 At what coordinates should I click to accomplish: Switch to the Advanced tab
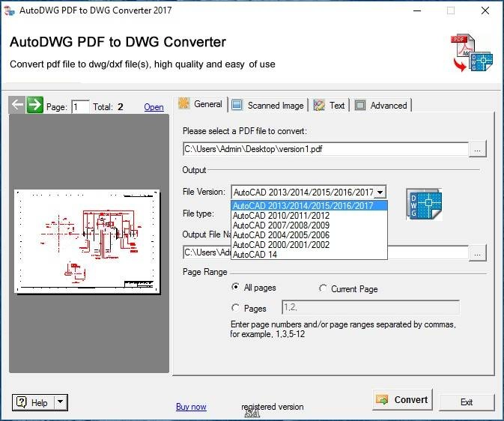pos(381,106)
